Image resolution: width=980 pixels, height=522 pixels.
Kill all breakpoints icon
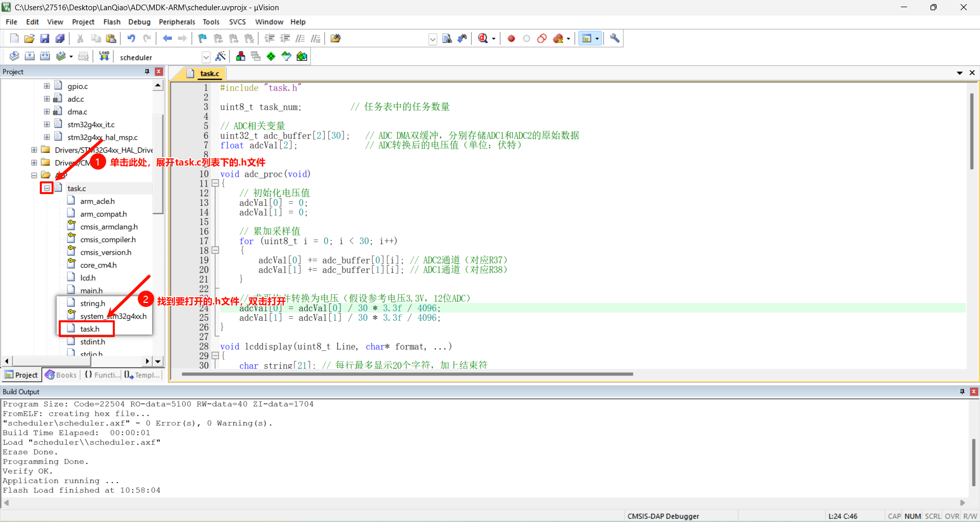558,38
